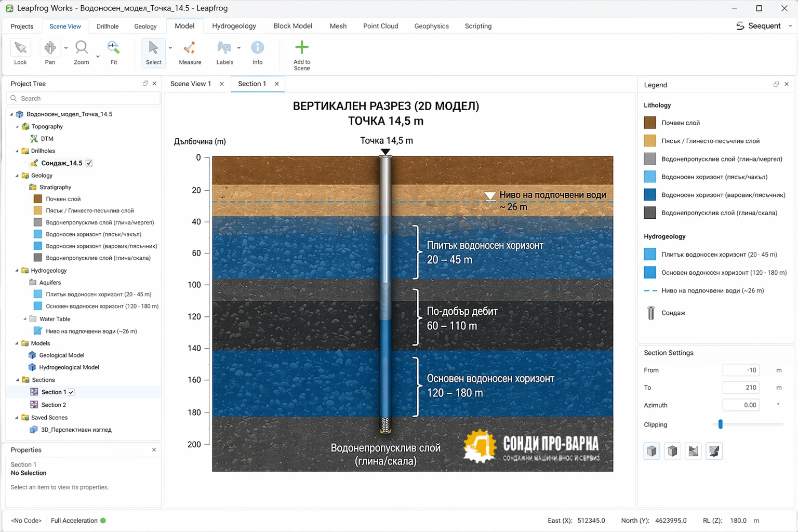
Task: Switch to the Scene View 1 tab
Action: pyautogui.click(x=191, y=84)
